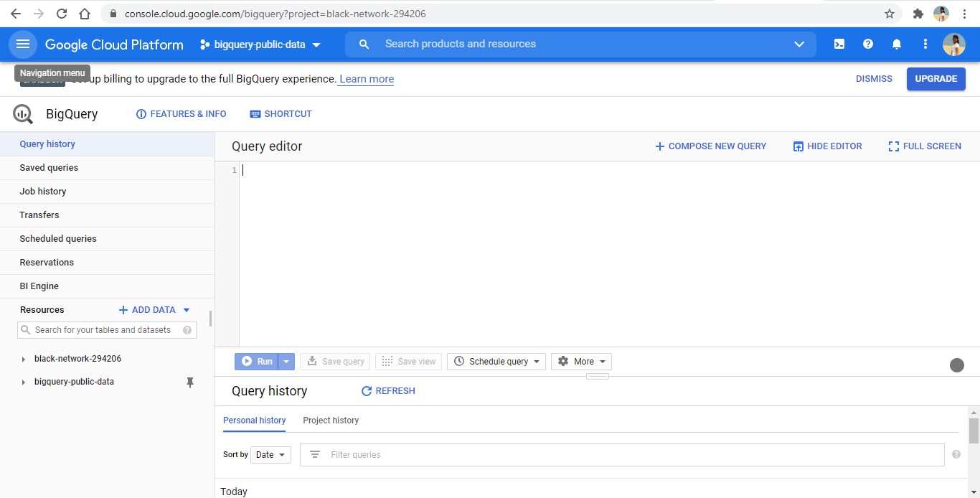Click the Chrome profile avatar icon

[941, 14]
